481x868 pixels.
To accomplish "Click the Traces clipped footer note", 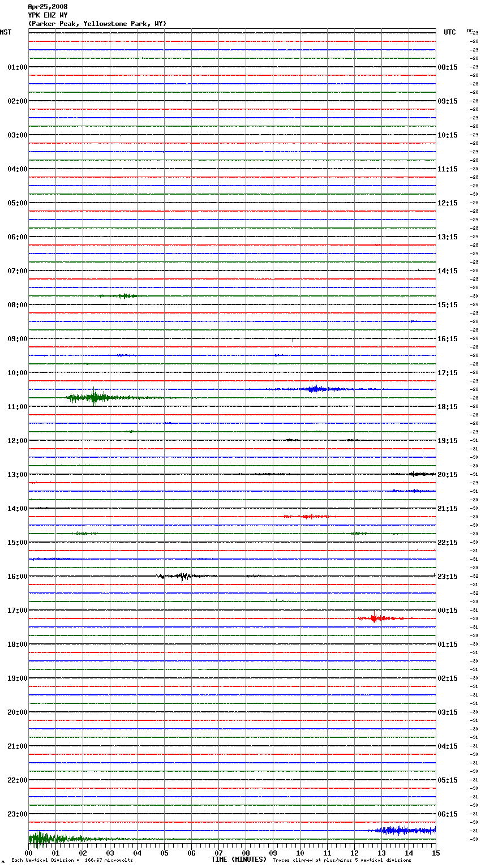I will coord(342,861).
